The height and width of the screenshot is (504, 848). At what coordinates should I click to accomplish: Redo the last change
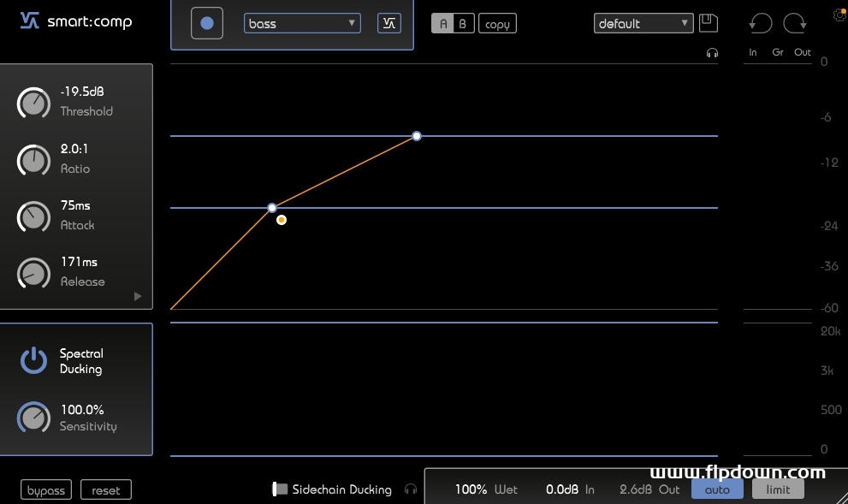tap(795, 23)
